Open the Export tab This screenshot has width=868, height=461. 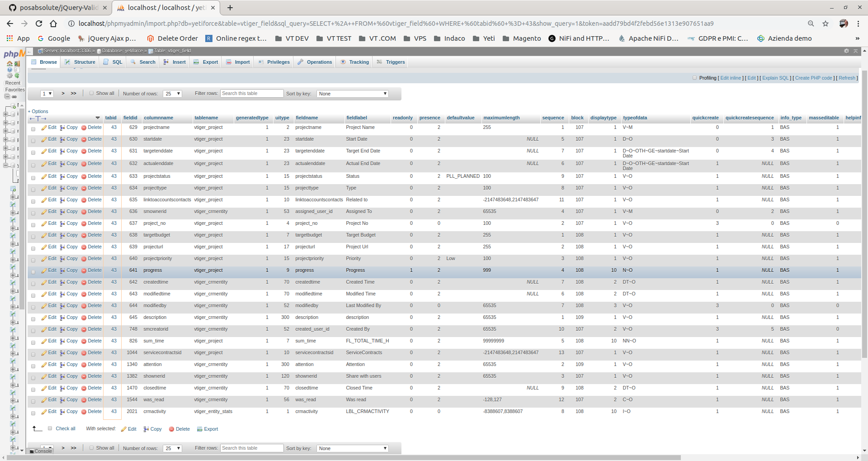click(x=206, y=62)
